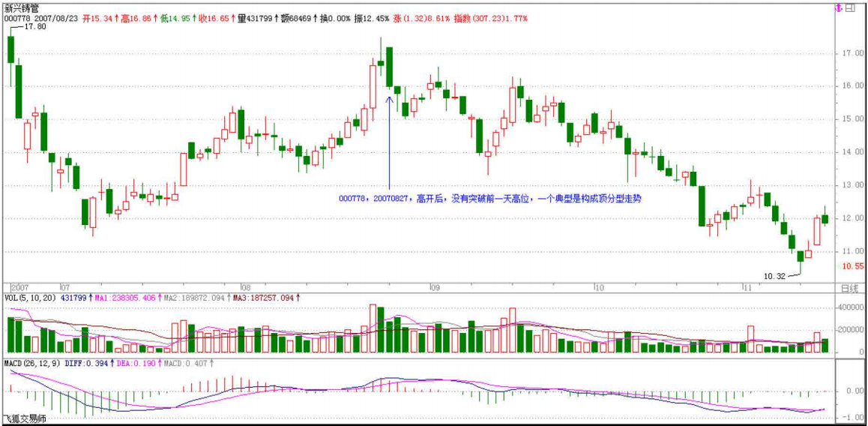
Task: Click the 17.80 high price marker
Action: tap(34, 26)
